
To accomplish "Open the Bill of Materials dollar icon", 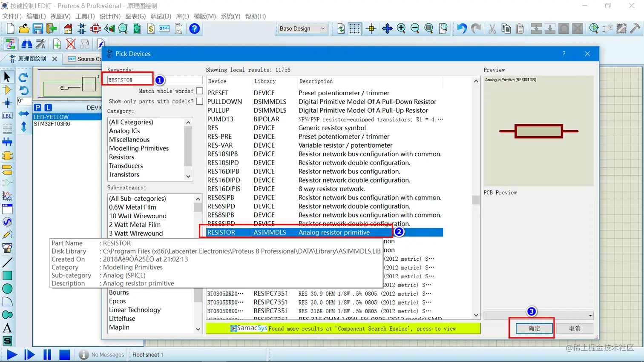I will point(151,29).
